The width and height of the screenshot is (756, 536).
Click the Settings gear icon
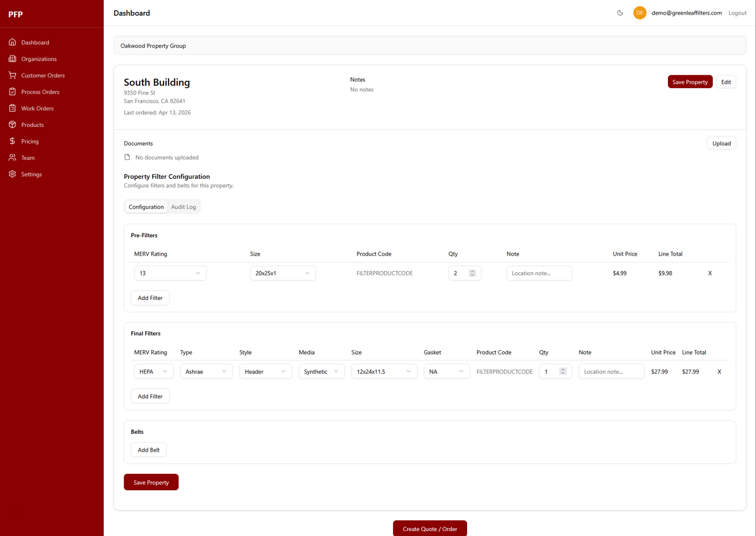12,174
